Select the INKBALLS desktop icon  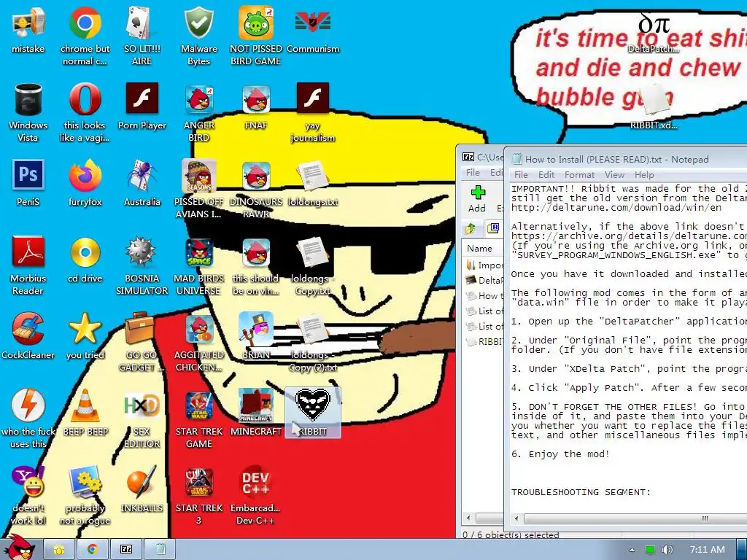point(142,489)
